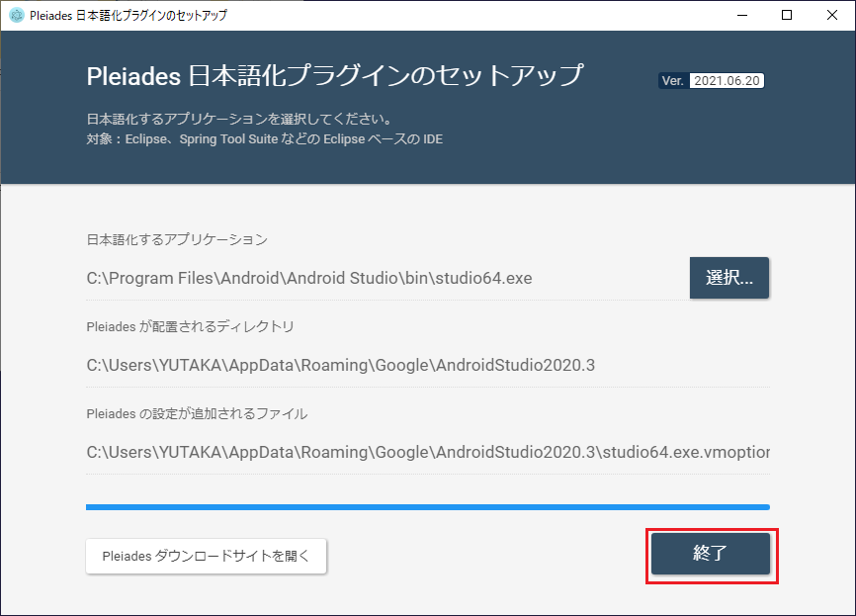Click the heading Pleiades 日本語化プラグインのセットアップ
This screenshot has height=616, width=856.
[x=335, y=76]
